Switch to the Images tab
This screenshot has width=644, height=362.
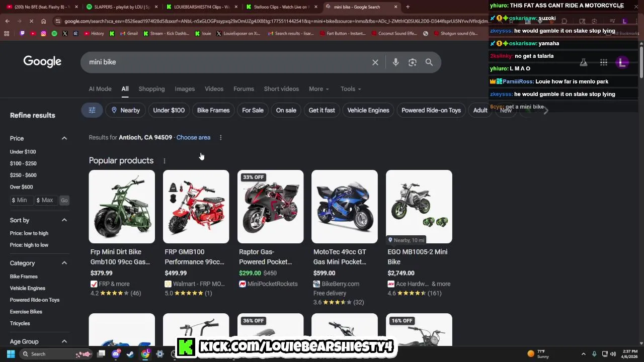(185, 89)
